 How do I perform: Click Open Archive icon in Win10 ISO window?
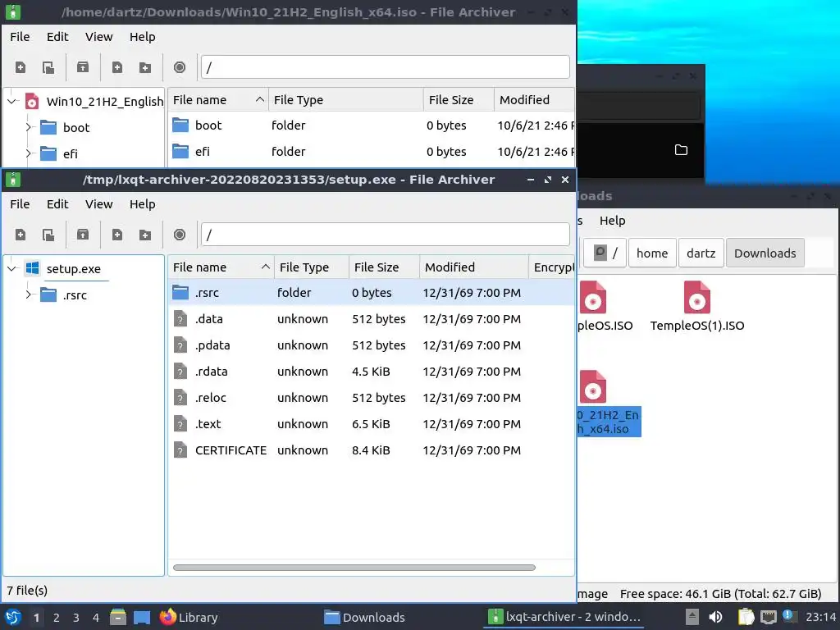point(48,67)
